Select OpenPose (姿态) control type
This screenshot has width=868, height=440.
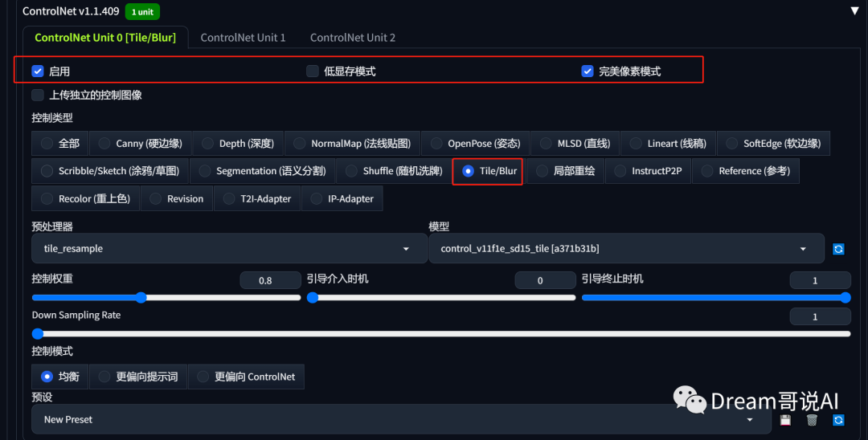point(475,143)
